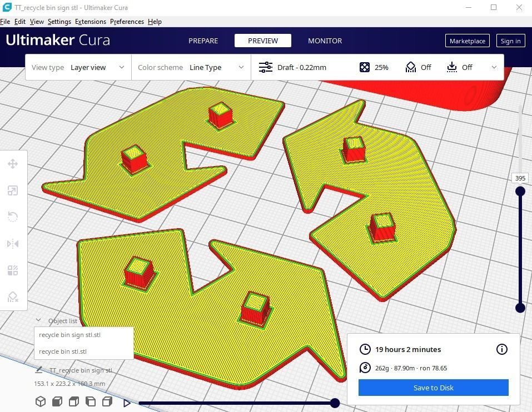Click the Sign in button
Viewport: 532px width, 412px height.
[510, 41]
